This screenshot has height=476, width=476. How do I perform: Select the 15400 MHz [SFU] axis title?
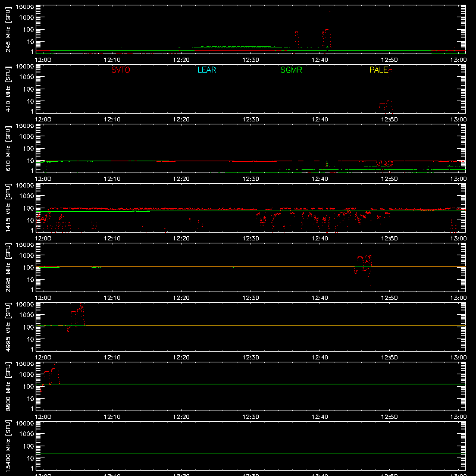pyautogui.click(x=8, y=446)
